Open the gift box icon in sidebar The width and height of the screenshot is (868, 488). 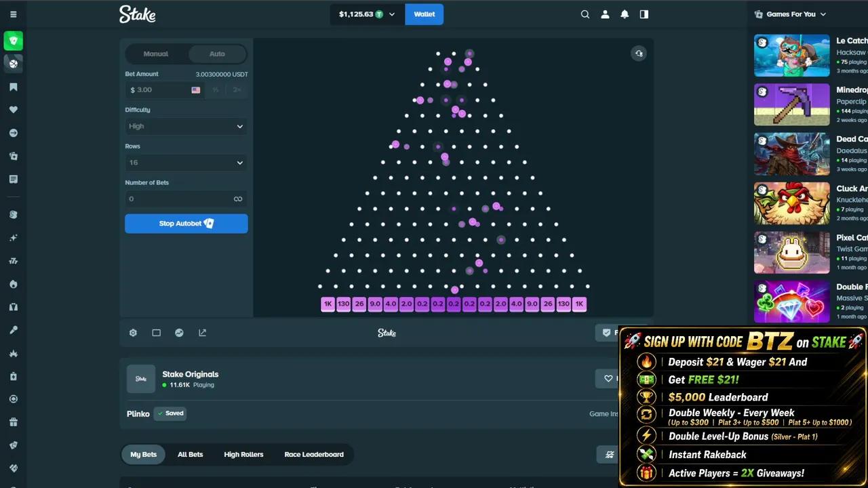pyautogui.click(x=13, y=422)
